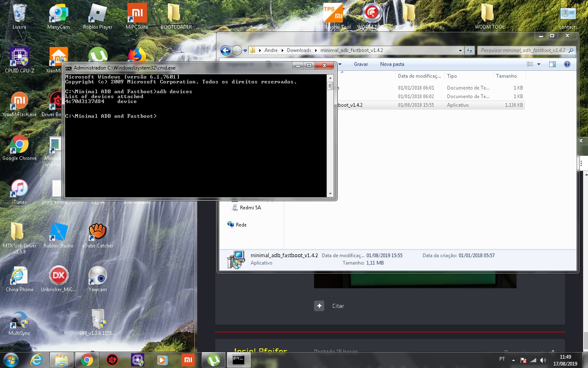Open the volume speaker tray icon
Image resolution: width=588 pixels, height=368 pixels.
[x=543, y=360]
